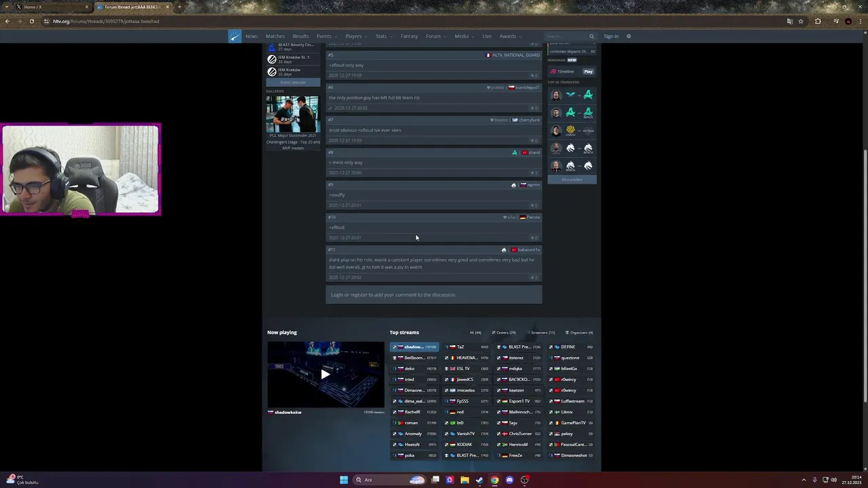This screenshot has width=868, height=488.
Task: Click the plus vote icon on comment #5
Action: 533,75
